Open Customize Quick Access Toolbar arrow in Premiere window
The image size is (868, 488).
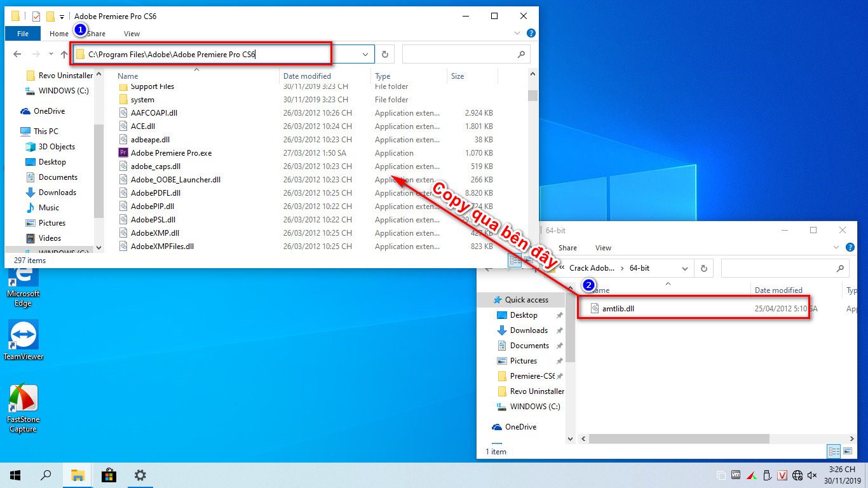coord(62,17)
